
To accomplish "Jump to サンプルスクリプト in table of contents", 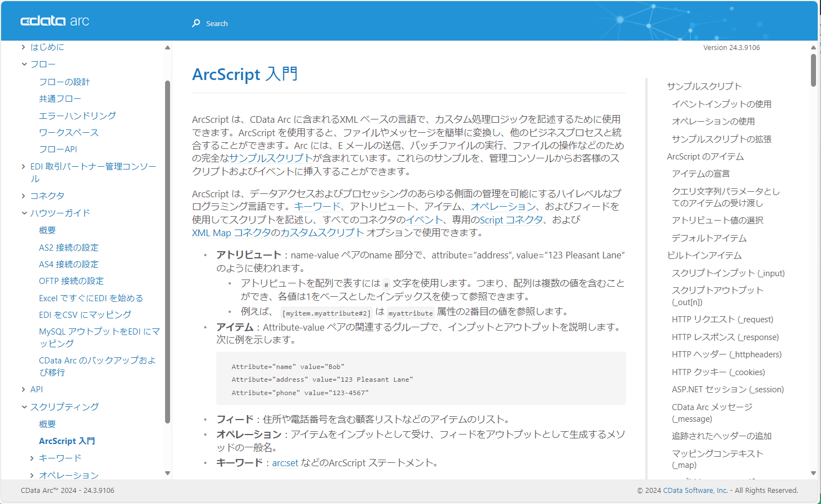I will pos(704,86).
